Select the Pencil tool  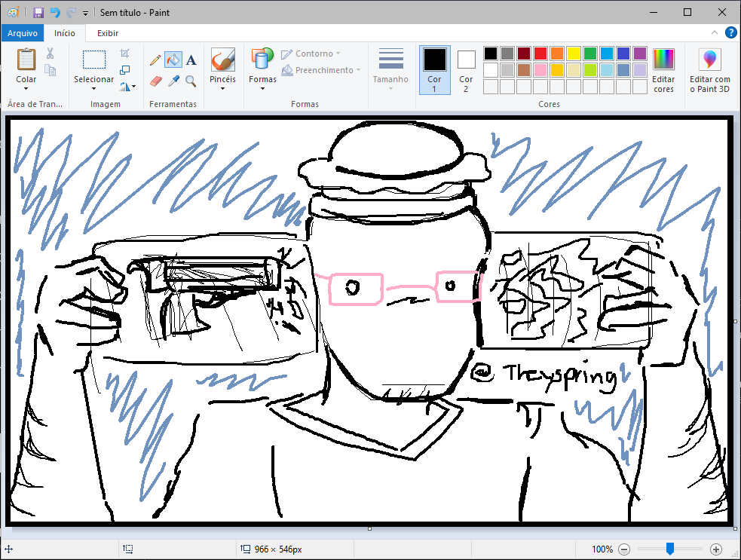click(155, 60)
